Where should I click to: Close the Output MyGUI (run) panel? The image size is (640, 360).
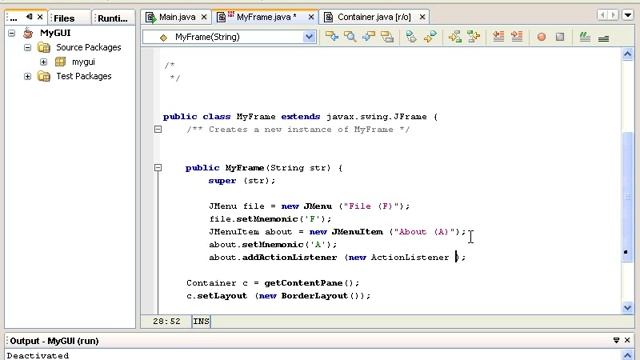tap(627, 340)
